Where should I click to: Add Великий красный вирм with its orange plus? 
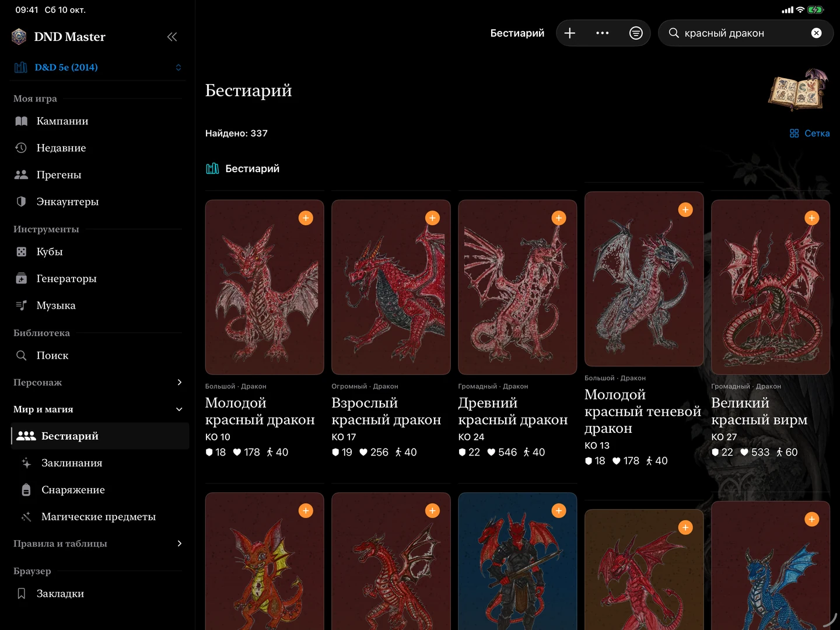point(812,218)
